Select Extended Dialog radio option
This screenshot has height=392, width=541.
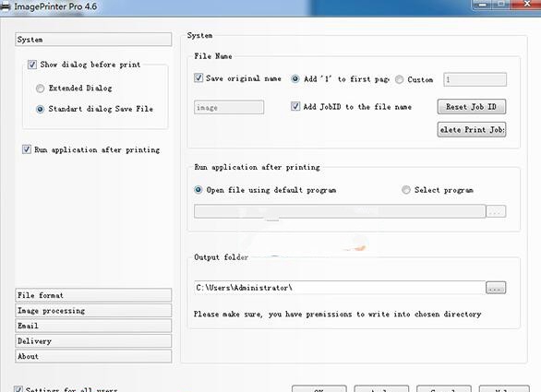point(40,89)
